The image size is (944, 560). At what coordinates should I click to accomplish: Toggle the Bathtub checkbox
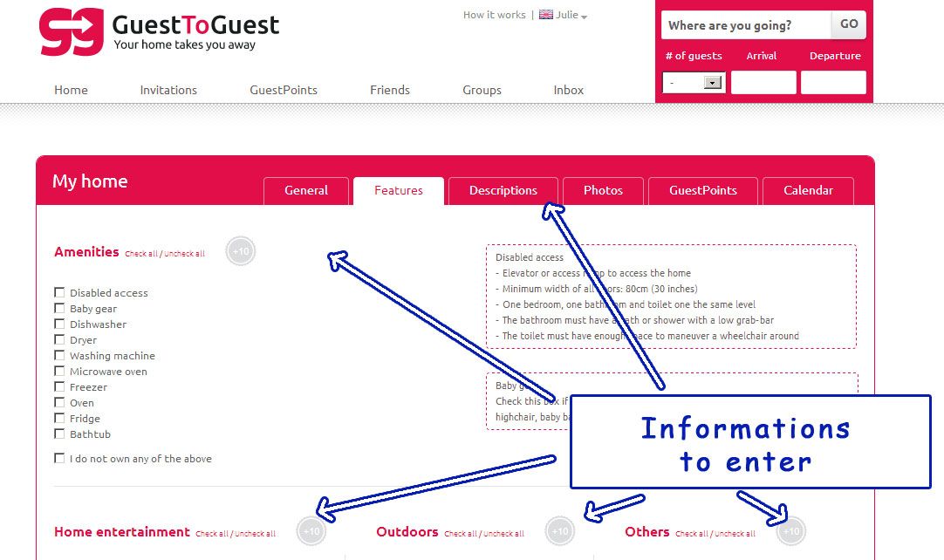coord(59,434)
